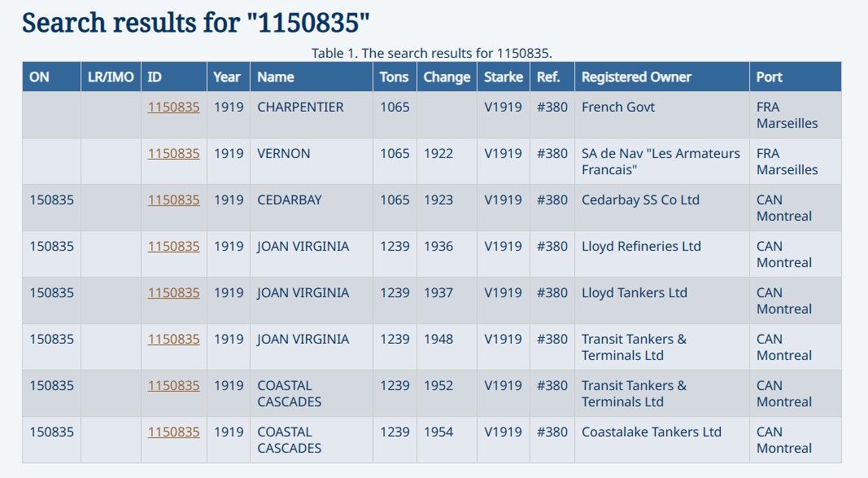
Task: Click the Change column header
Action: pyautogui.click(x=447, y=77)
